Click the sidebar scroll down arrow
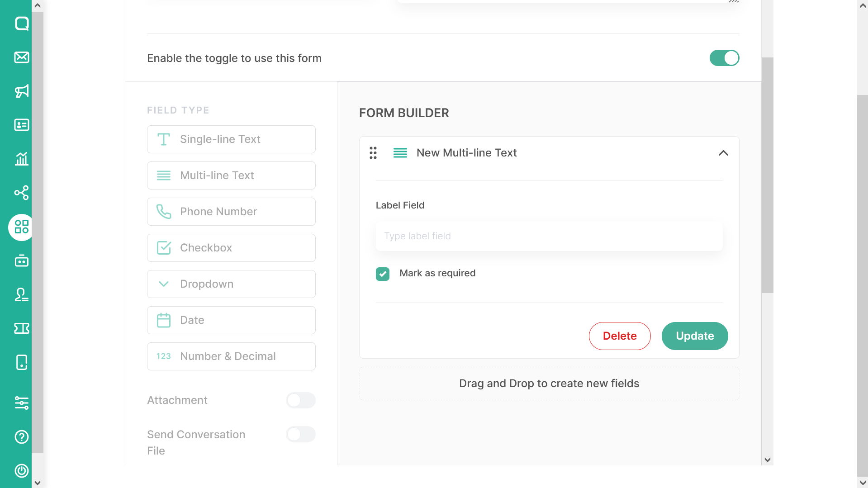The width and height of the screenshot is (868, 488). pos(38,483)
